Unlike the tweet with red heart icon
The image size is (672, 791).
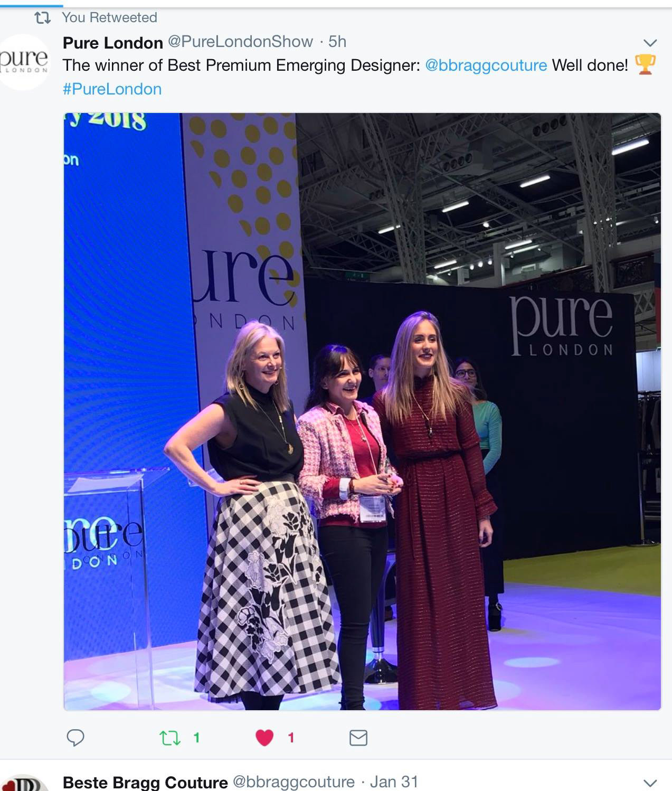264,738
